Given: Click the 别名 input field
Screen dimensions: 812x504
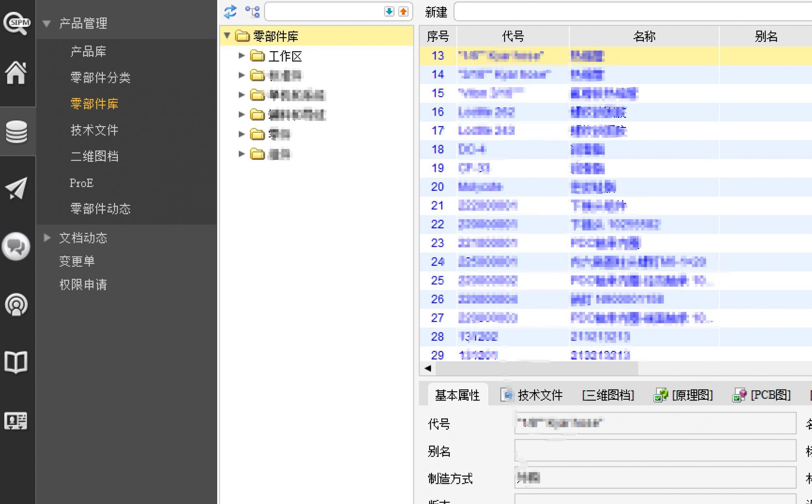Looking at the screenshot, I should pyautogui.click(x=655, y=450).
